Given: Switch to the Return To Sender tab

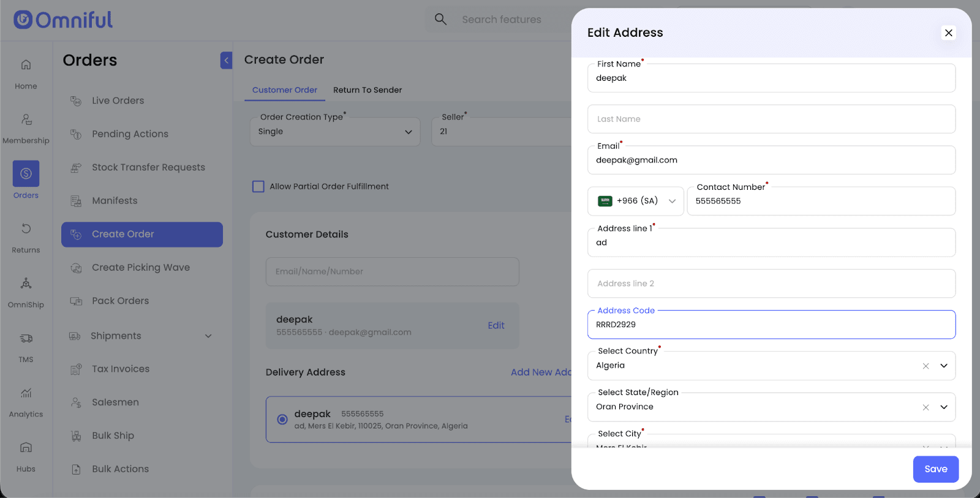Looking at the screenshot, I should tap(367, 90).
